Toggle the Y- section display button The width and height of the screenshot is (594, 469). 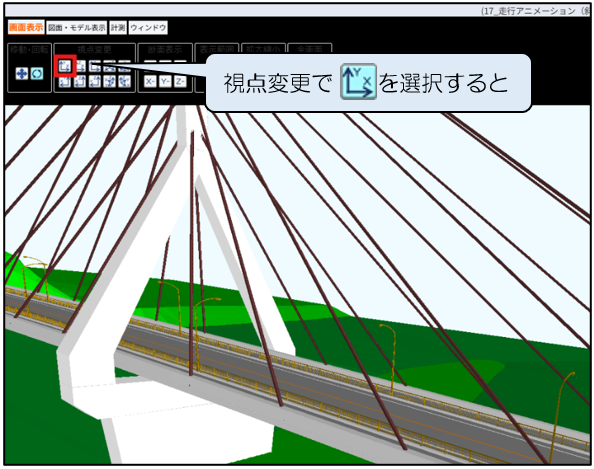[x=165, y=81]
